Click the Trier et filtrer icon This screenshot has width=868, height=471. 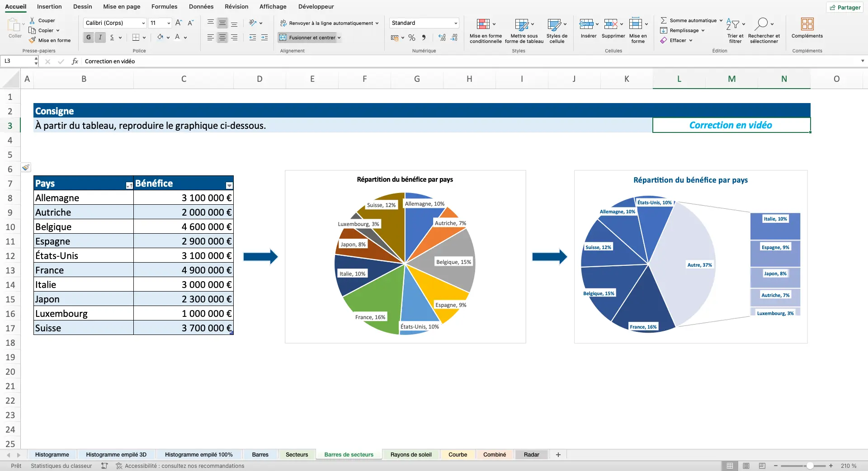[x=732, y=24]
